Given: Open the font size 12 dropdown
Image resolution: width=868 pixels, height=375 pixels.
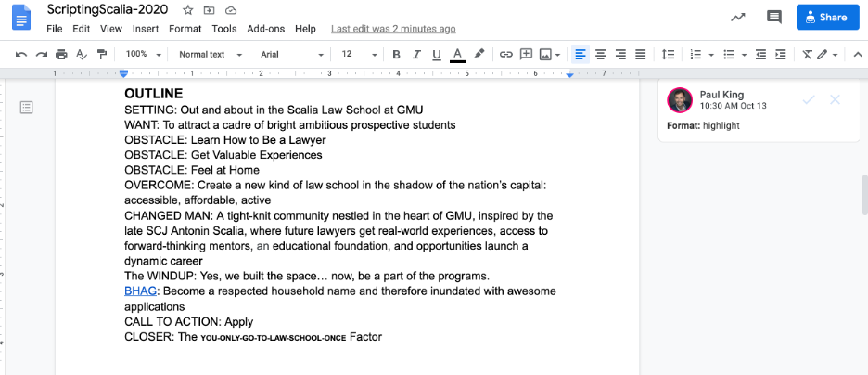Looking at the screenshot, I should 359,54.
